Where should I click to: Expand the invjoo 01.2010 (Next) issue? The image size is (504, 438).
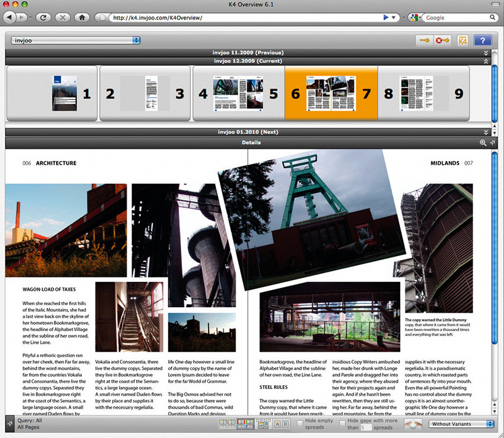[x=486, y=132]
